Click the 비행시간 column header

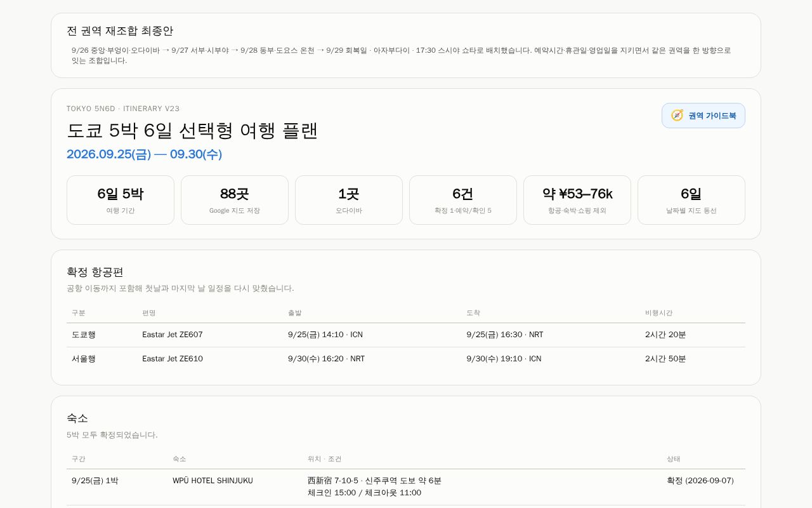click(x=658, y=313)
